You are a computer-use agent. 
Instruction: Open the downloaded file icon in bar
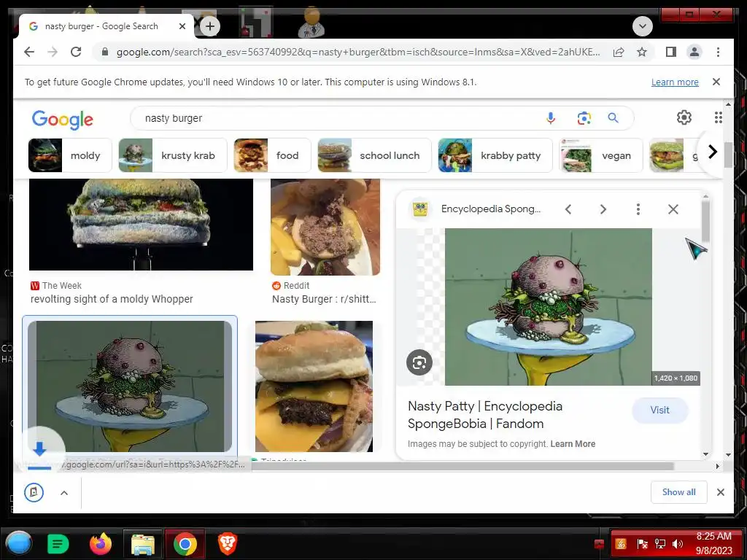(x=34, y=492)
